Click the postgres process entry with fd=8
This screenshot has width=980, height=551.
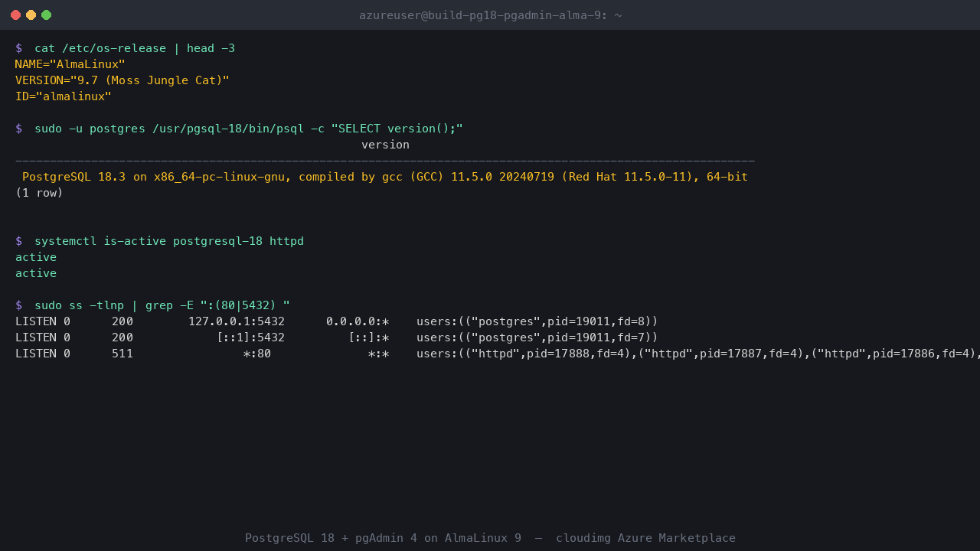[537, 321]
